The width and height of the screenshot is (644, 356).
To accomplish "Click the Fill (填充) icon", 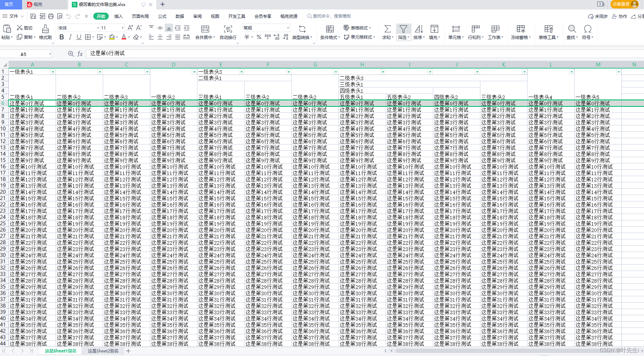I will click(x=435, y=29).
